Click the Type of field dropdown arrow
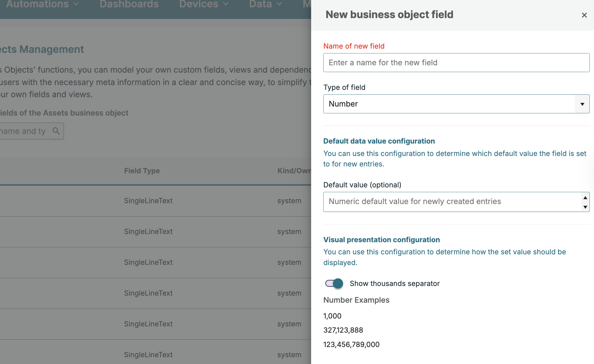The width and height of the screenshot is (594, 364). (582, 104)
